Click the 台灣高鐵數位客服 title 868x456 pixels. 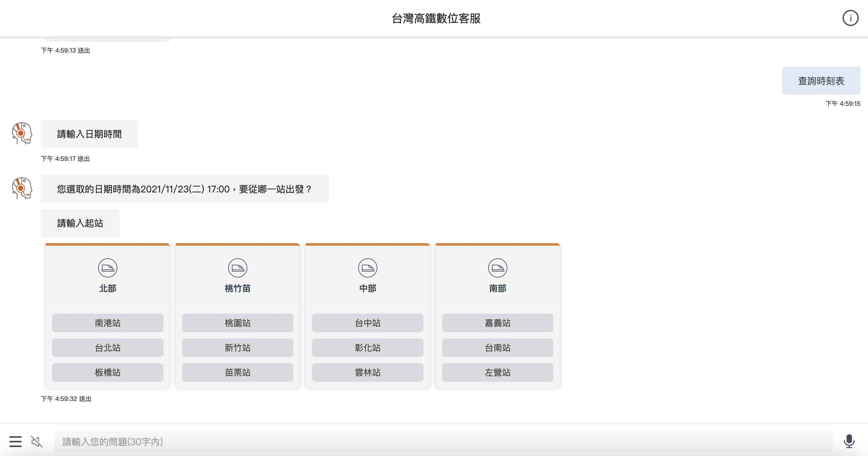pos(436,18)
